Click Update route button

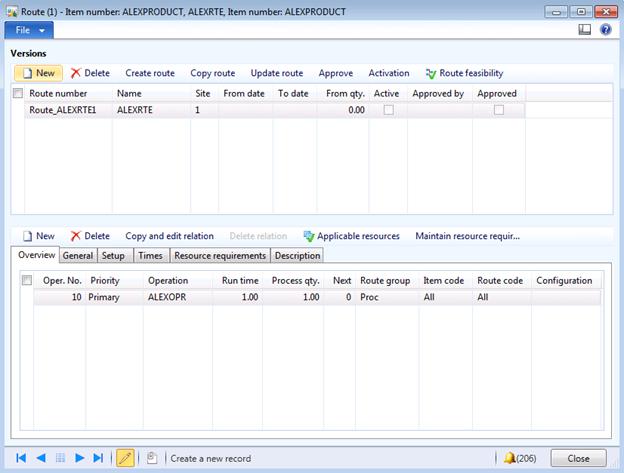277,73
